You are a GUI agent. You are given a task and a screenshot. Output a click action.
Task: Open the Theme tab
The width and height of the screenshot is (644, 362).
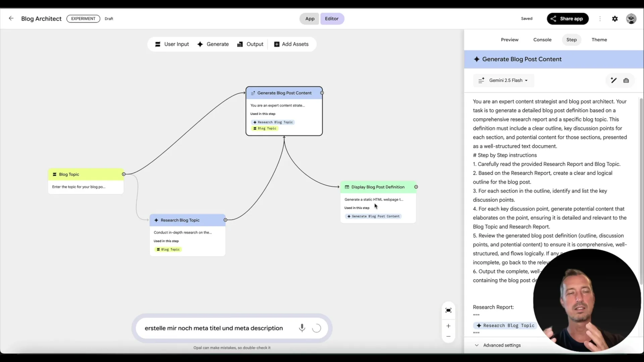[x=599, y=40]
